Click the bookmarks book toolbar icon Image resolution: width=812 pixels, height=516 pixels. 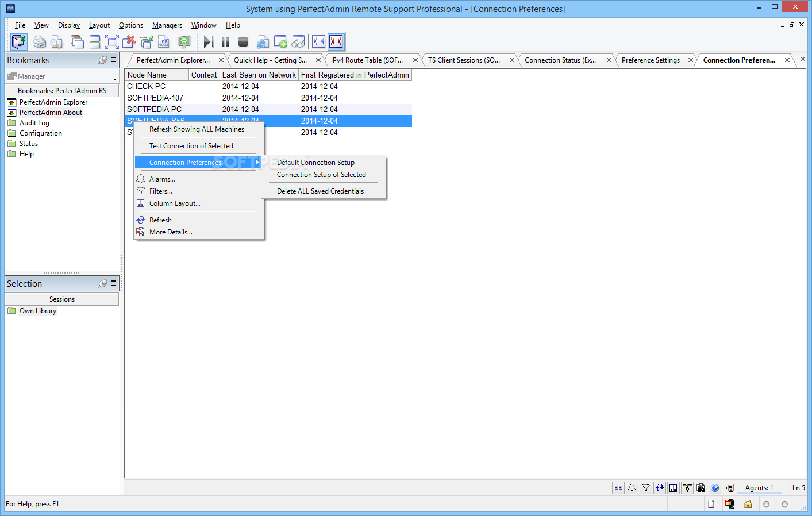pyautogui.click(x=19, y=42)
